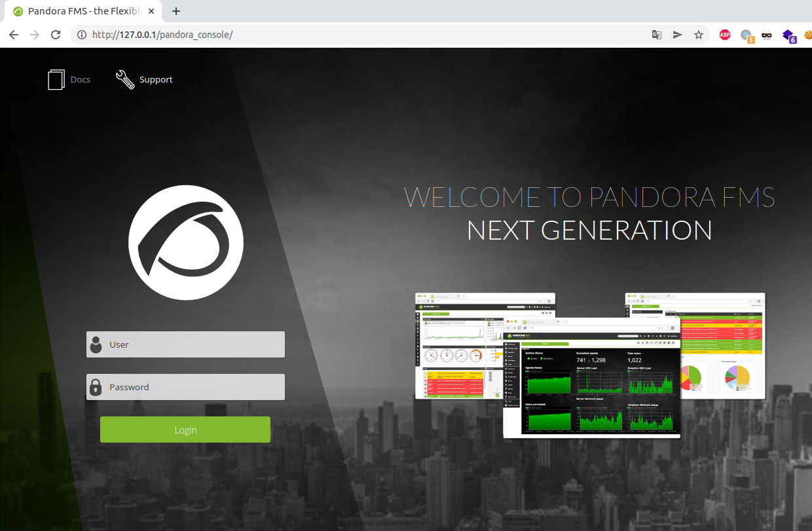Click the Pandora favicon in the tab
This screenshot has height=531, width=812.
[18, 11]
